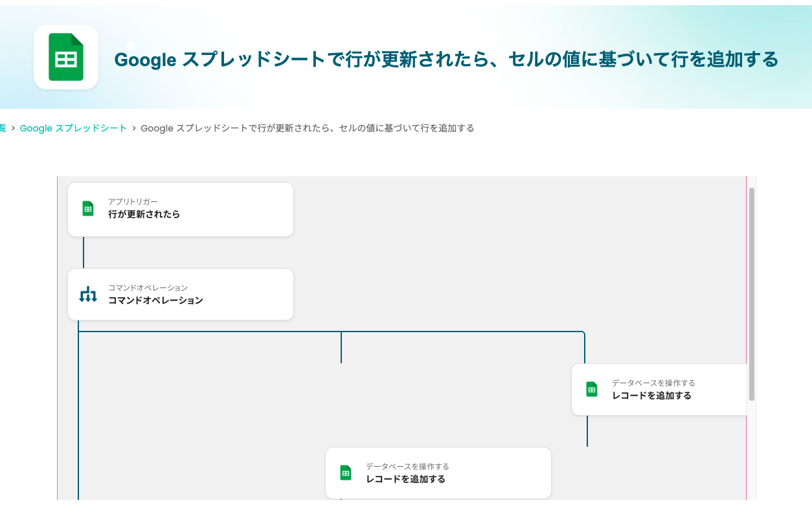Click the アプリトリガー label
812x518 pixels.
point(133,202)
